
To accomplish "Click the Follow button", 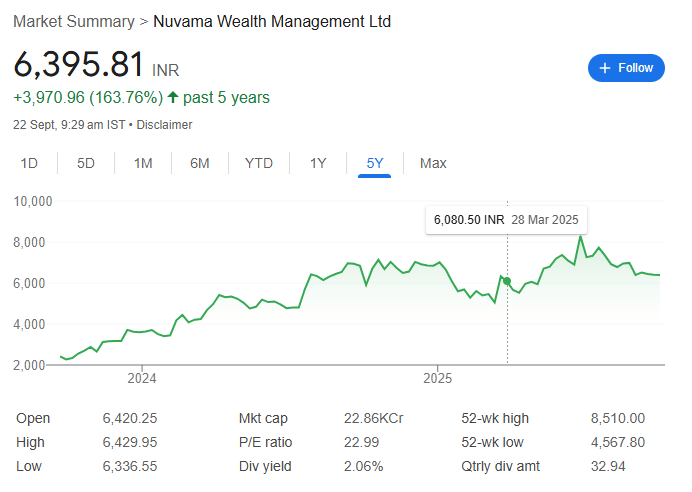I will pos(626,68).
